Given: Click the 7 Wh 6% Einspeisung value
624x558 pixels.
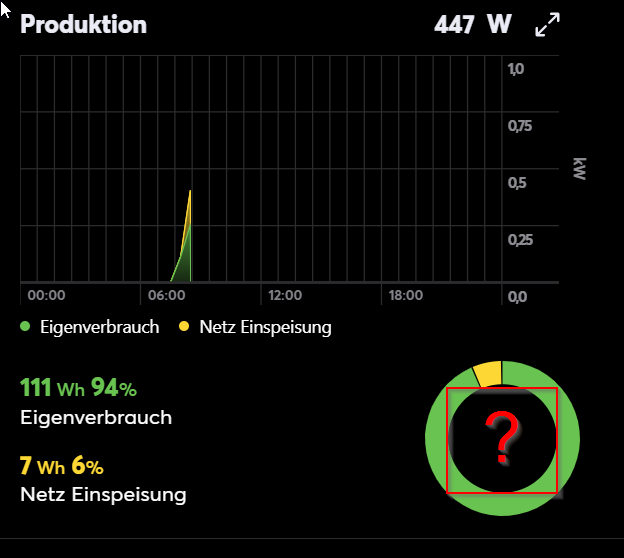Looking at the screenshot, I should click(x=61, y=465).
